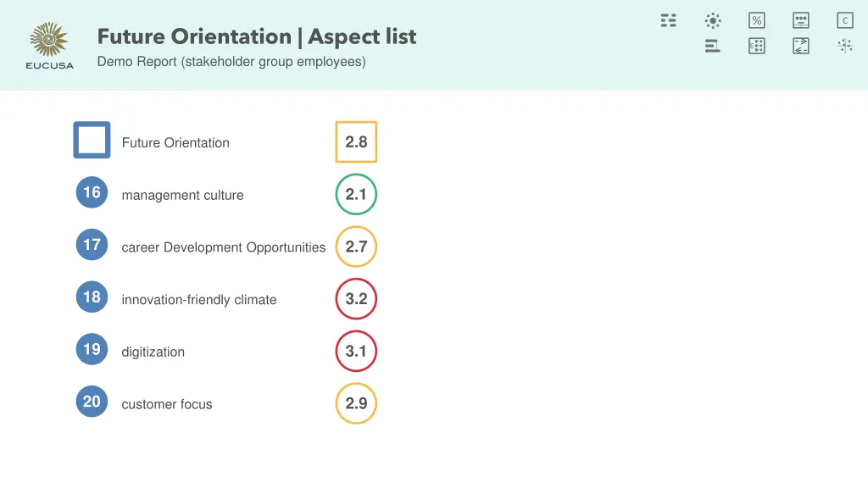The width and height of the screenshot is (868, 488).
Task: Click the blue square beside Future Orientation
Action: point(92,141)
